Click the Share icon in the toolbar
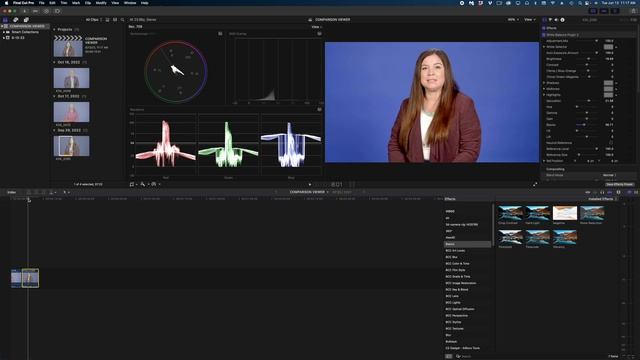 [634, 11]
